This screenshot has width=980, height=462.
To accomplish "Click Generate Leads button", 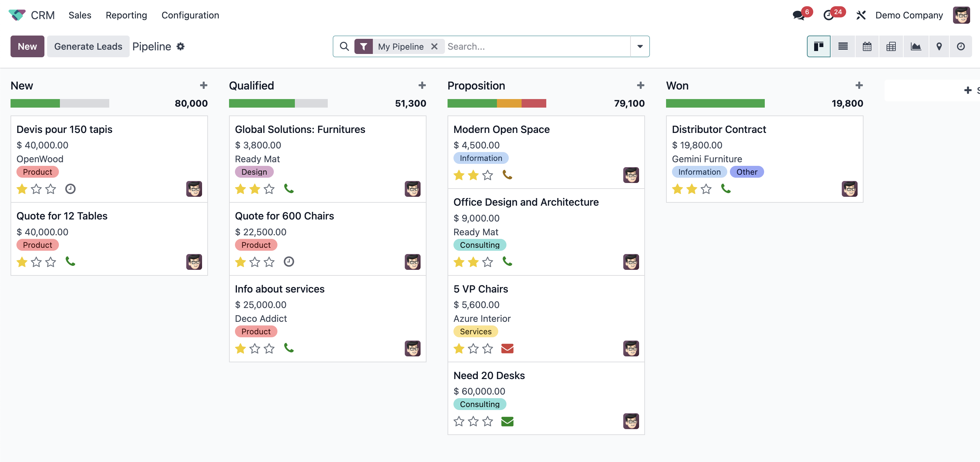I will [x=88, y=46].
